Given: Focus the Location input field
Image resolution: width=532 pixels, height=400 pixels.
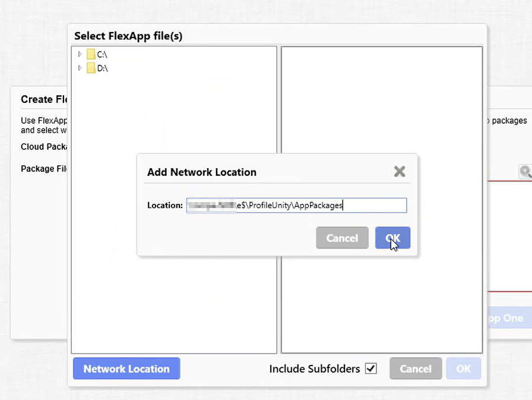Looking at the screenshot, I should click(296, 206).
